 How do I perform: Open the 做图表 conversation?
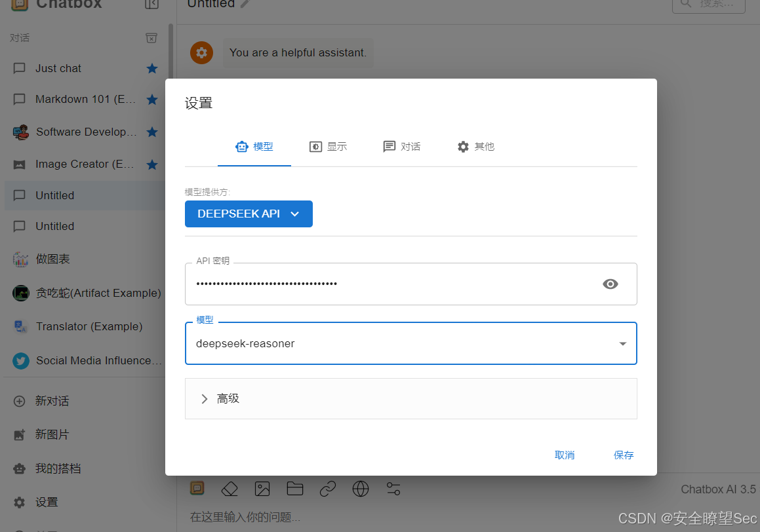[x=85, y=259]
